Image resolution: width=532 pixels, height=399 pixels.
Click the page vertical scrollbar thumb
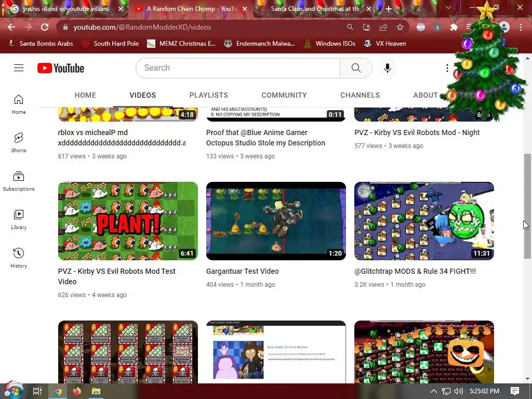[527, 206]
